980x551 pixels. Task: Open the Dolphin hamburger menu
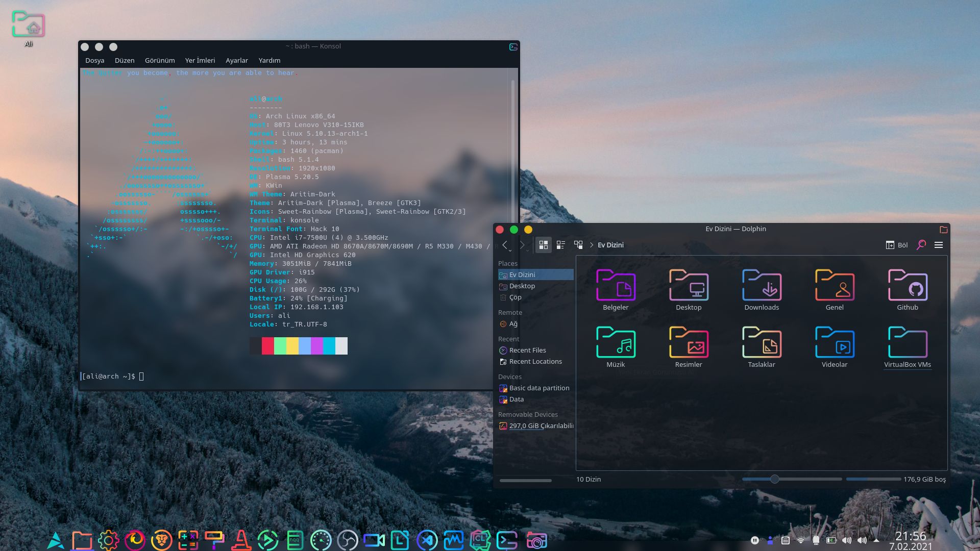coord(939,245)
